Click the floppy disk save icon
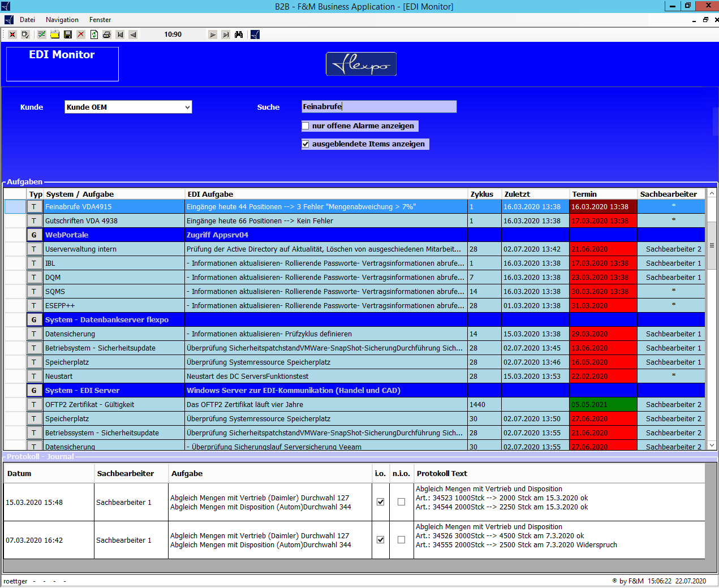This screenshot has height=588, width=719. [68, 34]
